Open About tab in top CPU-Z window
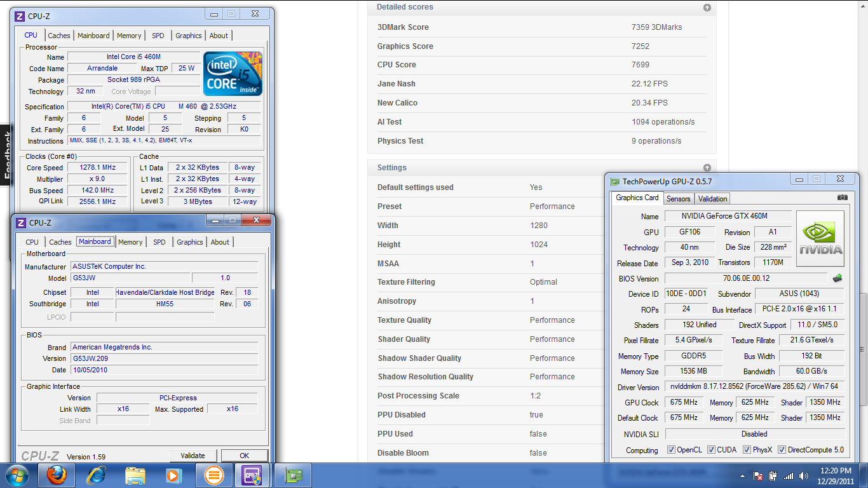The height and width of the screenshot is (488, 868). click(219, 36)
